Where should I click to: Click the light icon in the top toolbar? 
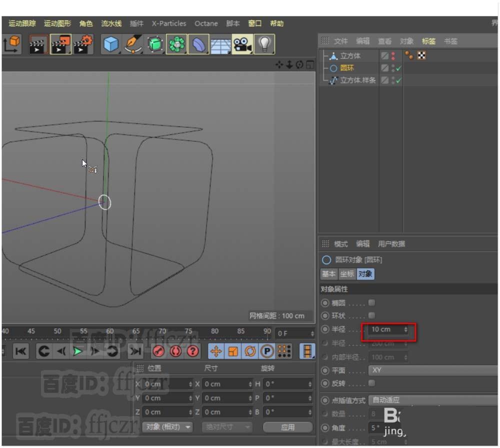pyautogui.click(x=264, y=44)
